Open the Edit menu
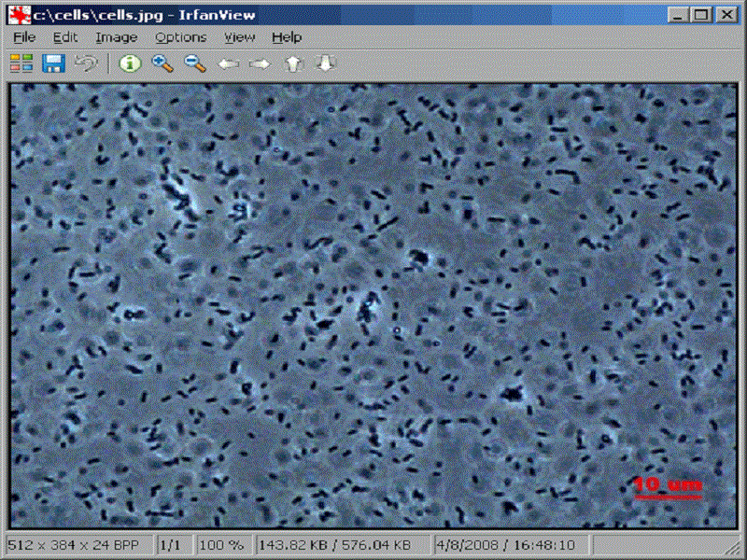747x560 pixels. click(x=64, y=36)
